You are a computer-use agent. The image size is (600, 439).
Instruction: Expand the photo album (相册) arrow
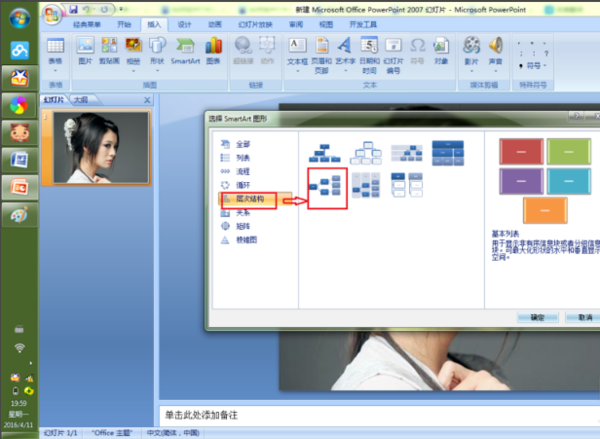click(x=133, y=71)
